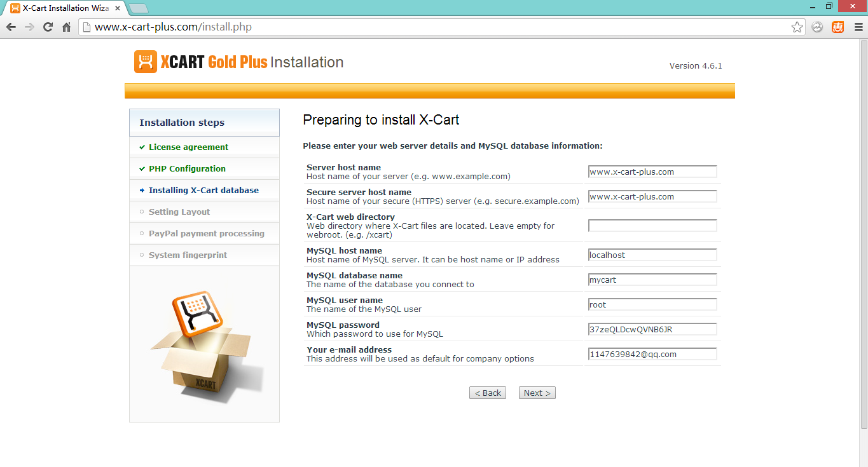Screen dimensions: 868x467
Task: Focus the X-Cart web directory field
Action: pos(652,226)
